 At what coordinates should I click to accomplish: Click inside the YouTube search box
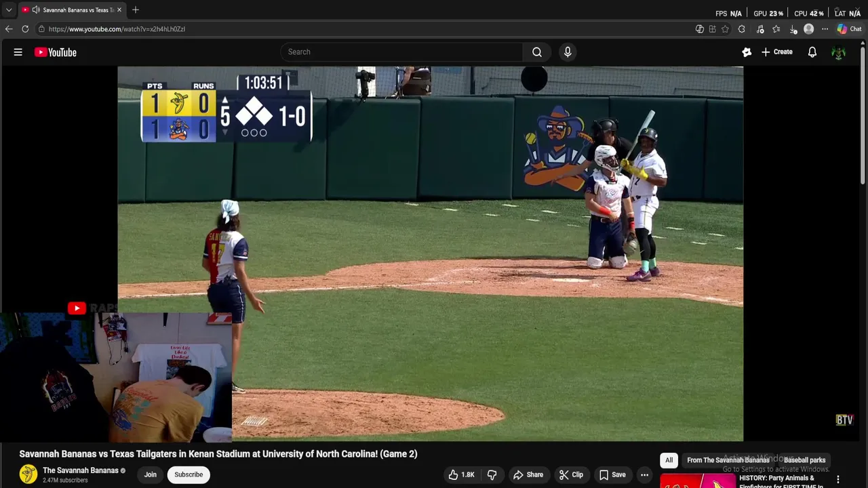401,52
